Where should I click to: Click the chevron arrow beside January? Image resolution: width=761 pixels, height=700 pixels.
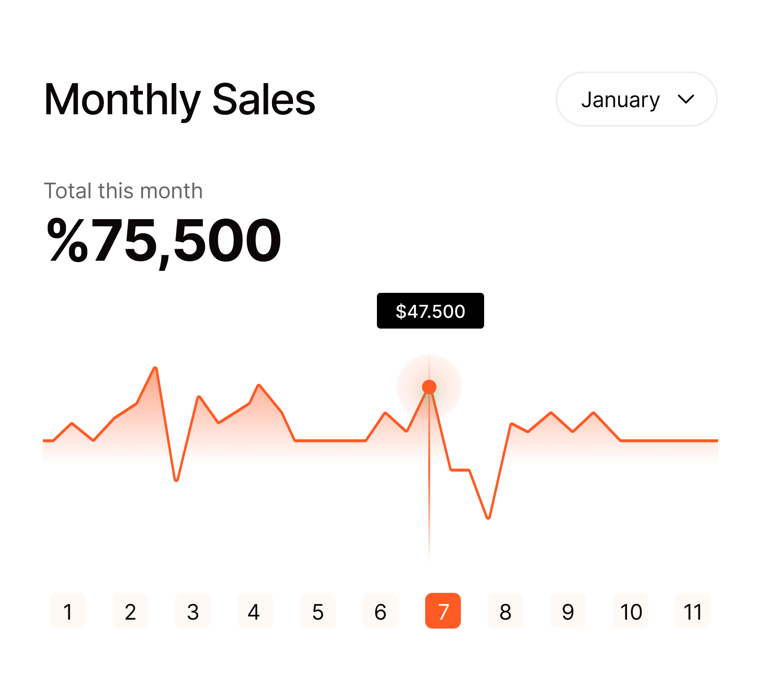(x=686, y=99)
